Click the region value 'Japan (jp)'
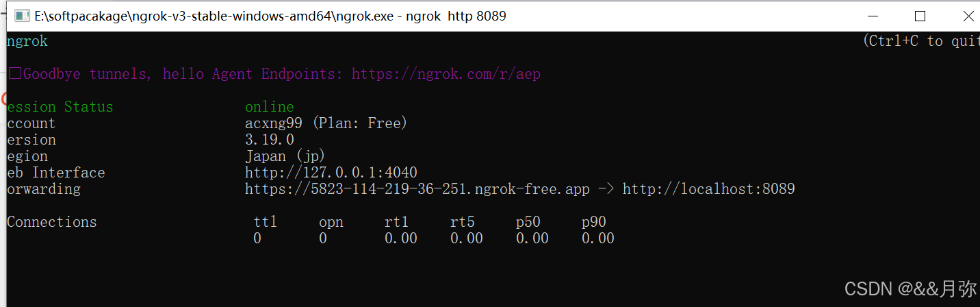The width and height of the screenshot is (980, 307). 285,156
